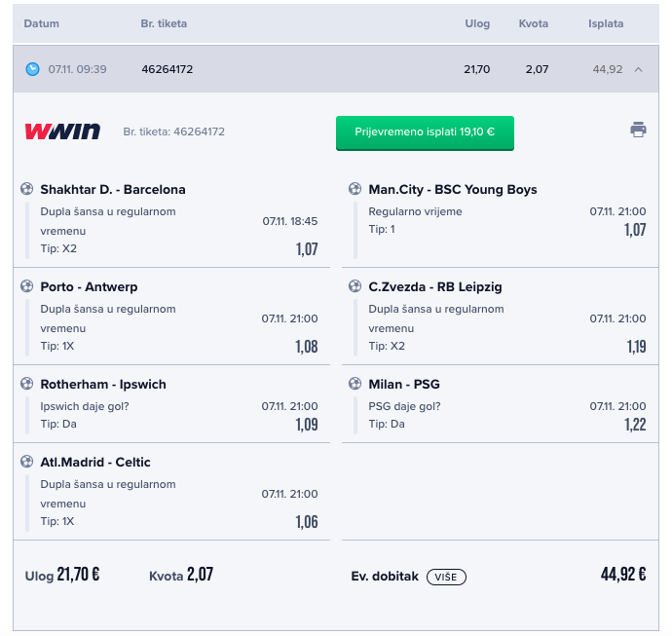672x636 pixels.
Task: Collapse ticket 46264172 with the chevron
Action: click(638, 69)
